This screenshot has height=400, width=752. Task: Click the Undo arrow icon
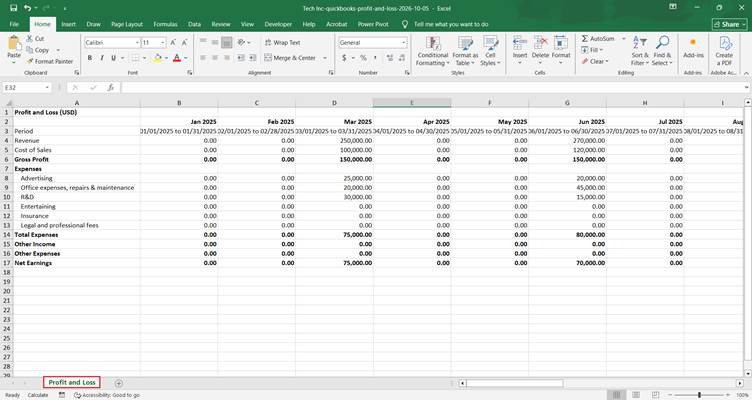point(27,8)
